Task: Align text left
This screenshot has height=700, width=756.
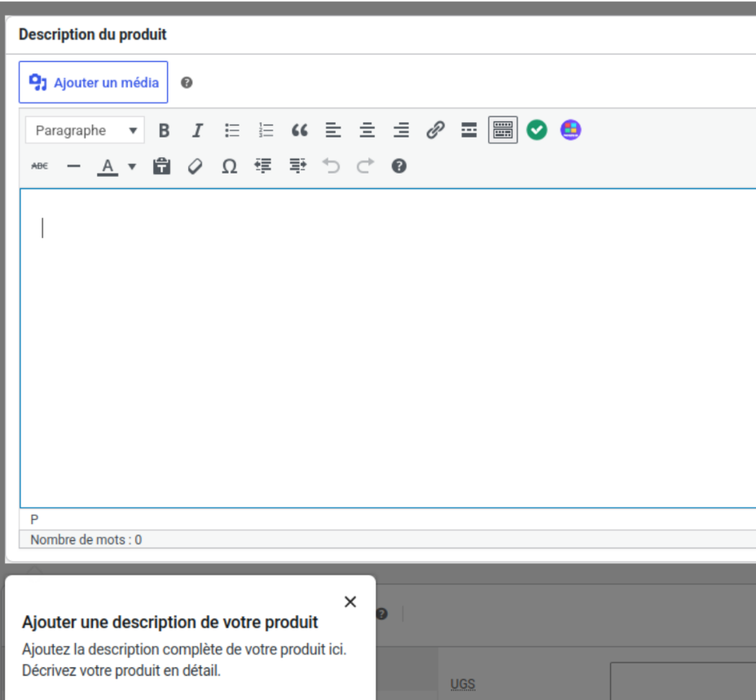Action: tap(333, 130)
